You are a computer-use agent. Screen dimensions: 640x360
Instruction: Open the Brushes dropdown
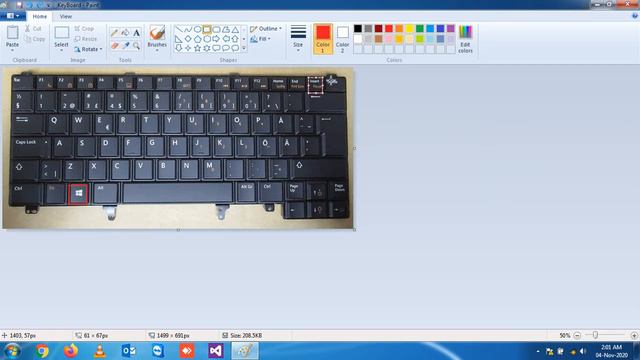[157, 39]
